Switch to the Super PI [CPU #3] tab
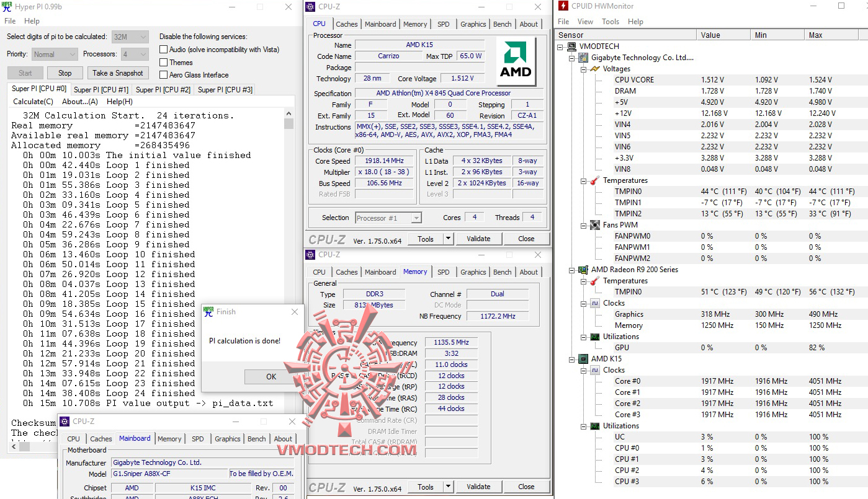Image resolution: width=868 pixels, height=499 pixels. coord(225,90)
